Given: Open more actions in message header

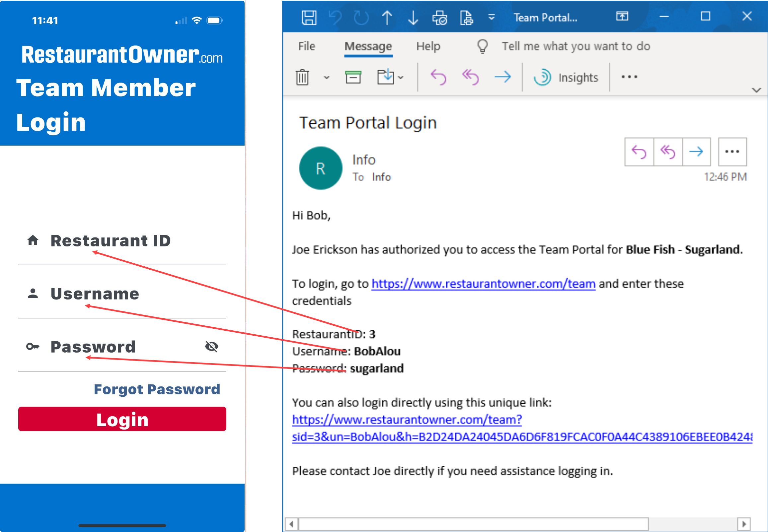Looking at the screenshot, I should (x=732, y=152).
